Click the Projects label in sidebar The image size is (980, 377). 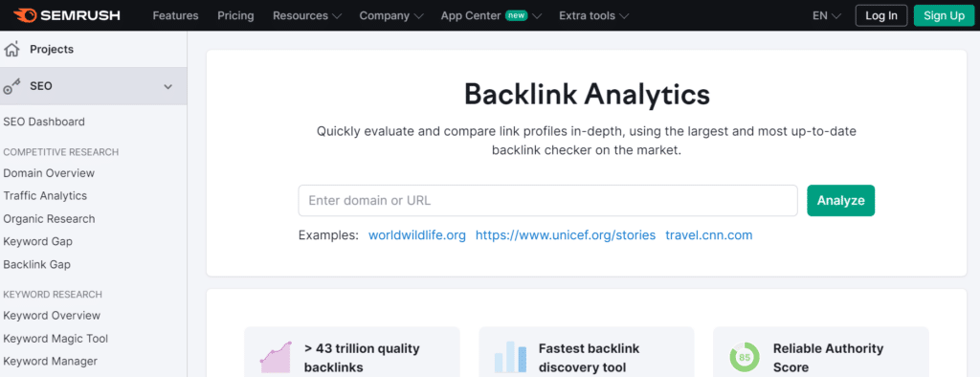click(x=52, y=49)
